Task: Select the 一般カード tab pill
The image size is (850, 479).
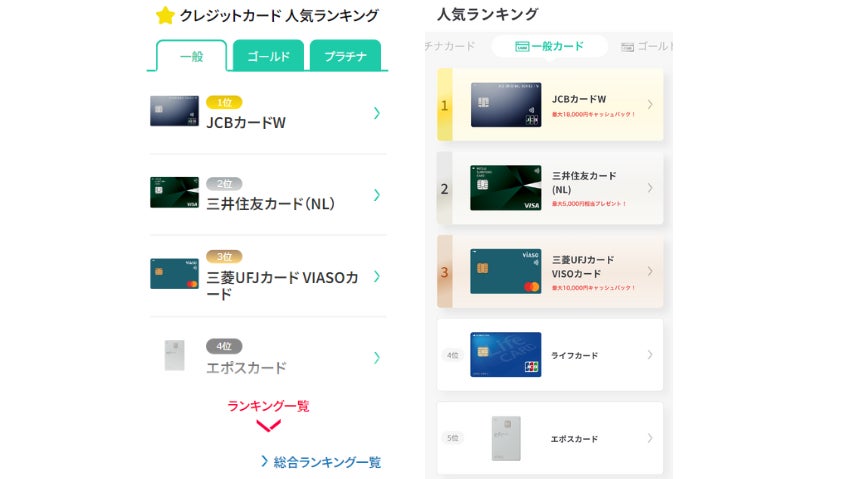Action: (549, 47)
